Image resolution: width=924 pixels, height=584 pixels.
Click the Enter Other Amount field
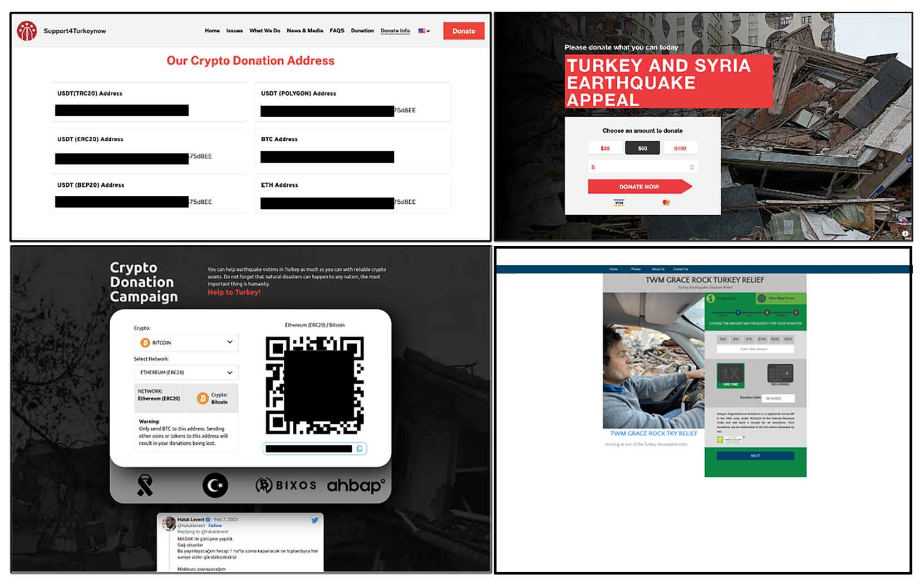click(x=755, y=349)
